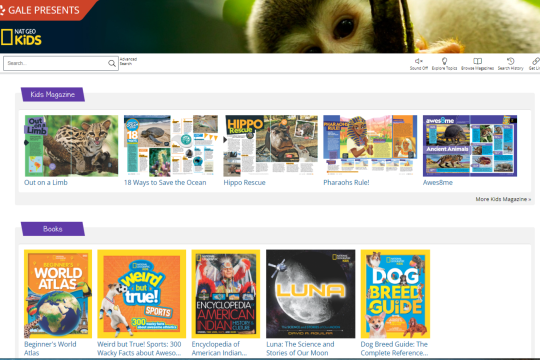540x360 pixels.
Task: Open the Dog Breed Guide book cover
Action: (395, 294)
